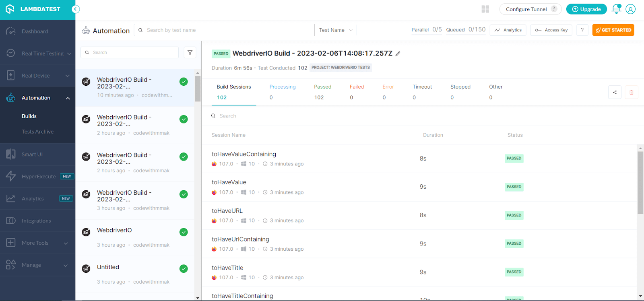Open Dashboard in the sidebar
Viewport: 644px width, 301px height.
coord(38,31)
